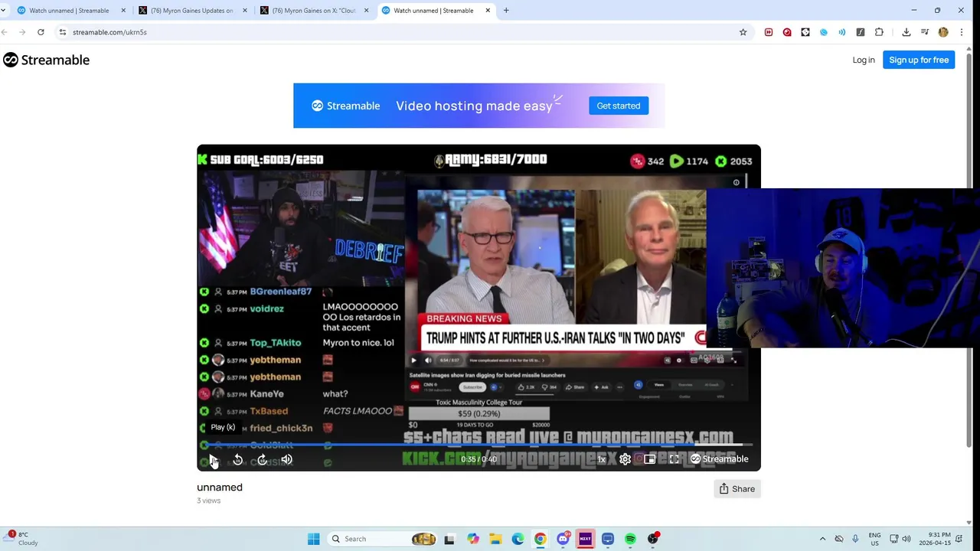The width and height of the screenshot is (980, 551).
Task: Open the Chrome three-dot menu
Action: tap(962, 32)
